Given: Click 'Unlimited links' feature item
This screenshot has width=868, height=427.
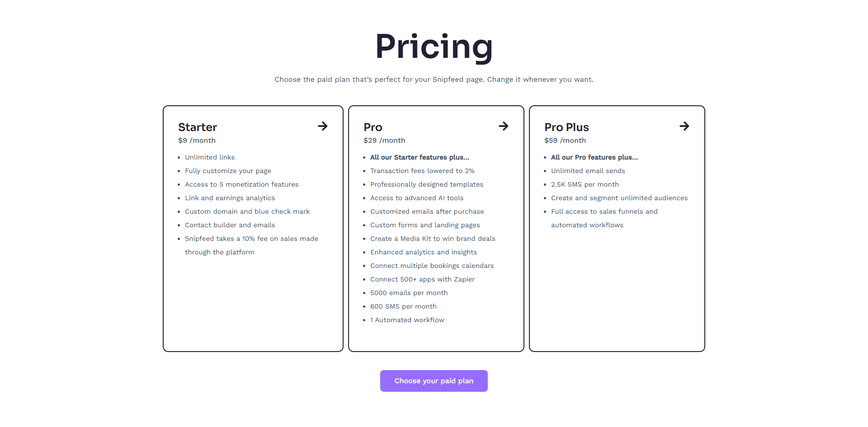Looking at the screenshot, I should pos(210,157).
